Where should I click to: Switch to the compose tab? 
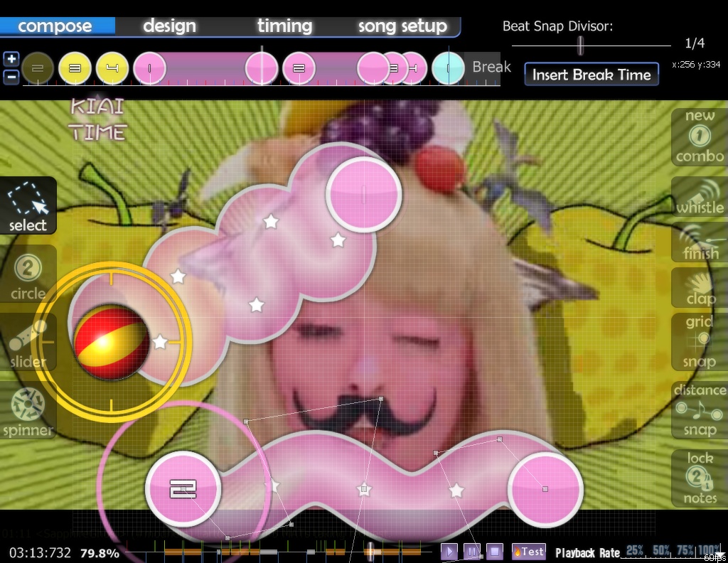pos(55,26)
